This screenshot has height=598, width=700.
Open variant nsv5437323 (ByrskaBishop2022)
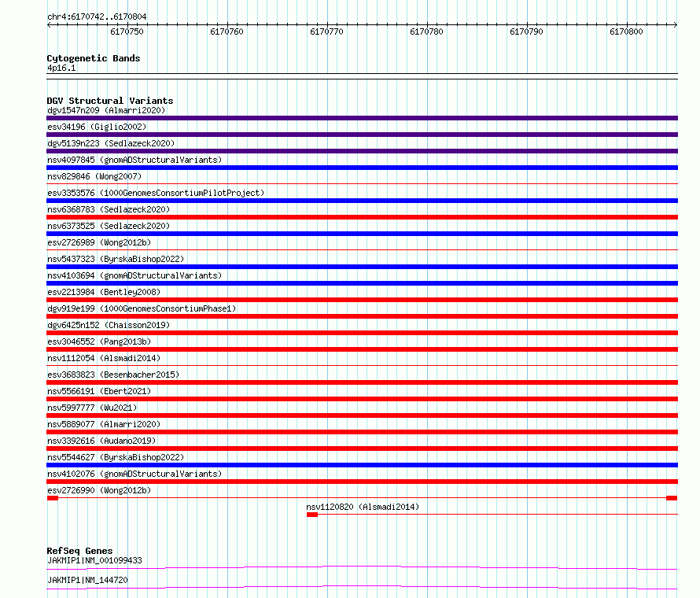point(116,259)
